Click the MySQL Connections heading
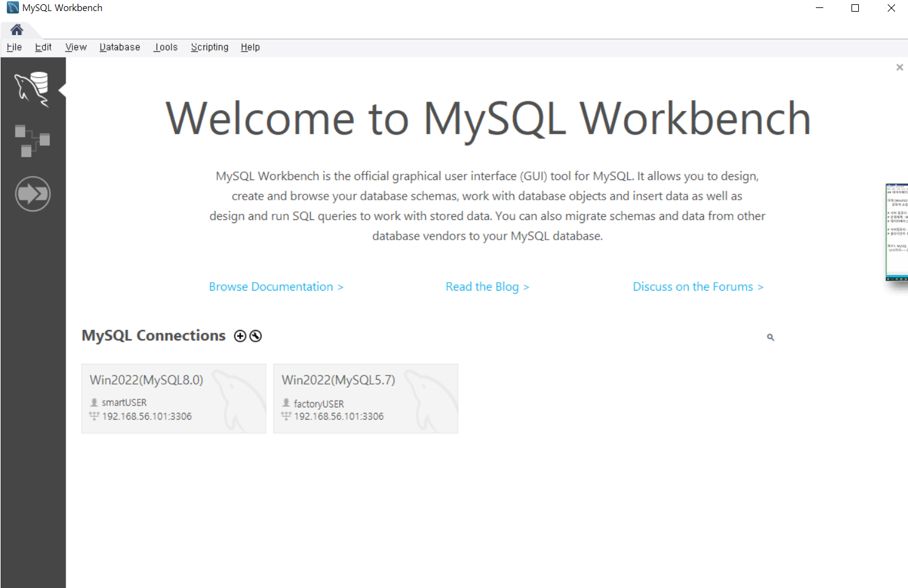The height and width of the screenshot is (588, 908). click(154, 335)
